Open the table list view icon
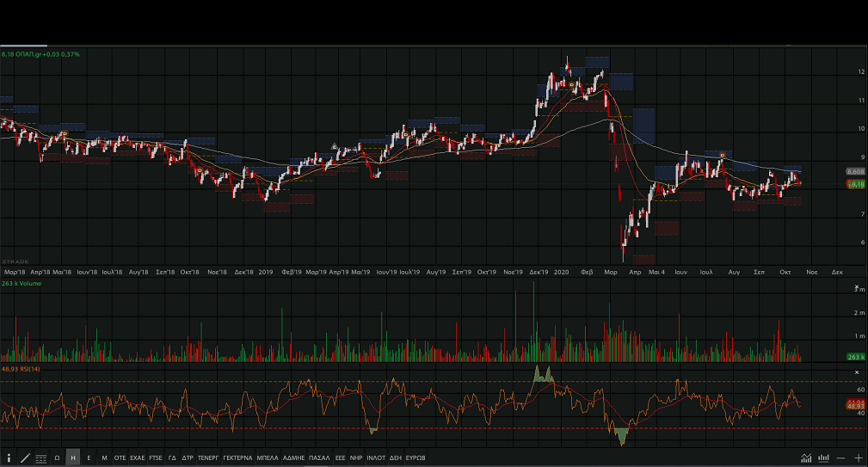Screen dimensions: 868x467 pyautogui.click(x=40, y=458)
